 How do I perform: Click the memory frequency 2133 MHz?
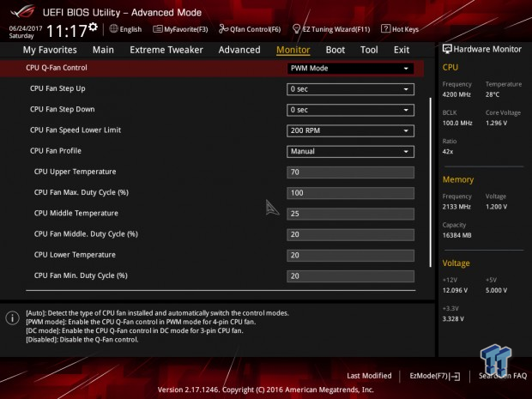point(456,207)
